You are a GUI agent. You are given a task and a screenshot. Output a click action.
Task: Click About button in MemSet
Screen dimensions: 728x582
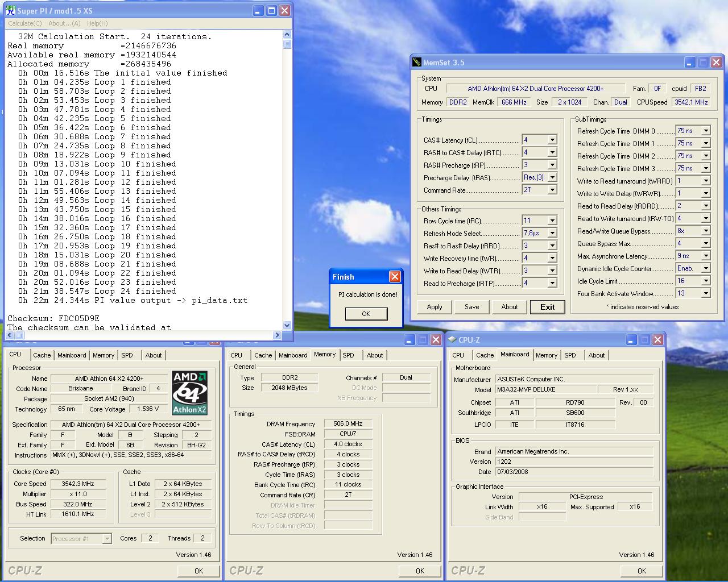[x=510, y=307]
